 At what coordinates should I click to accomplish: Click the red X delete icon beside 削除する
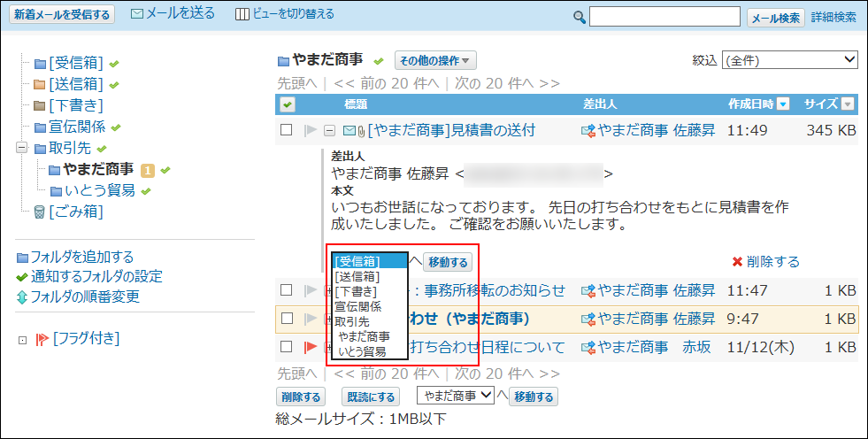coord(737,262)
